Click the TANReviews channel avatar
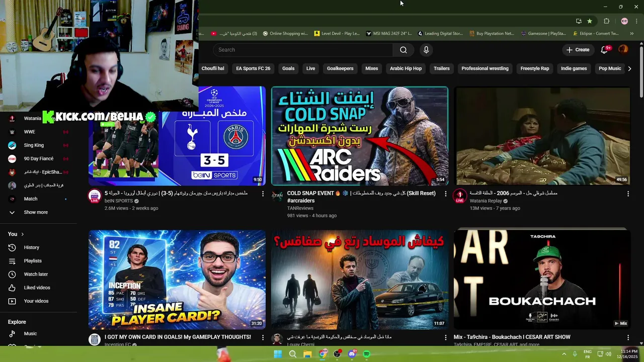The image size is (644, 362). (277, 196)
